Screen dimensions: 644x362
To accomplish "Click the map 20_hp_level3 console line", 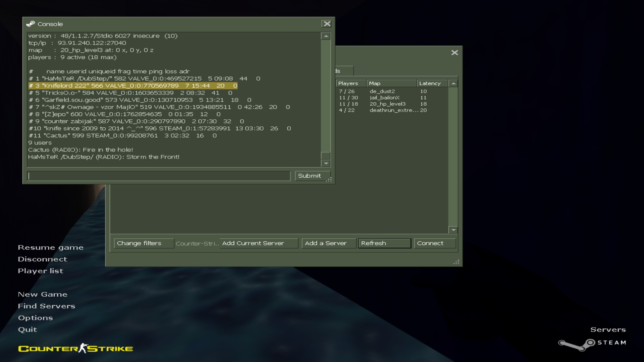I will pos(91,50).
